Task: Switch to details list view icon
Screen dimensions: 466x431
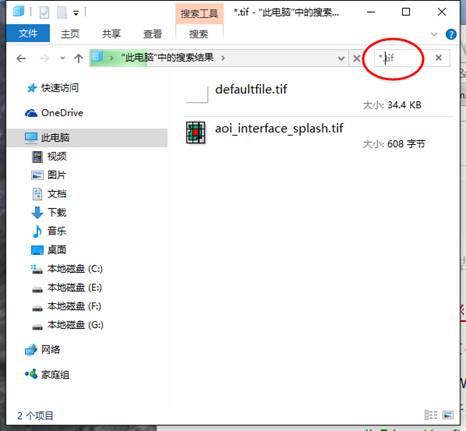Action: pyautogui.click(x=430, y=415)
